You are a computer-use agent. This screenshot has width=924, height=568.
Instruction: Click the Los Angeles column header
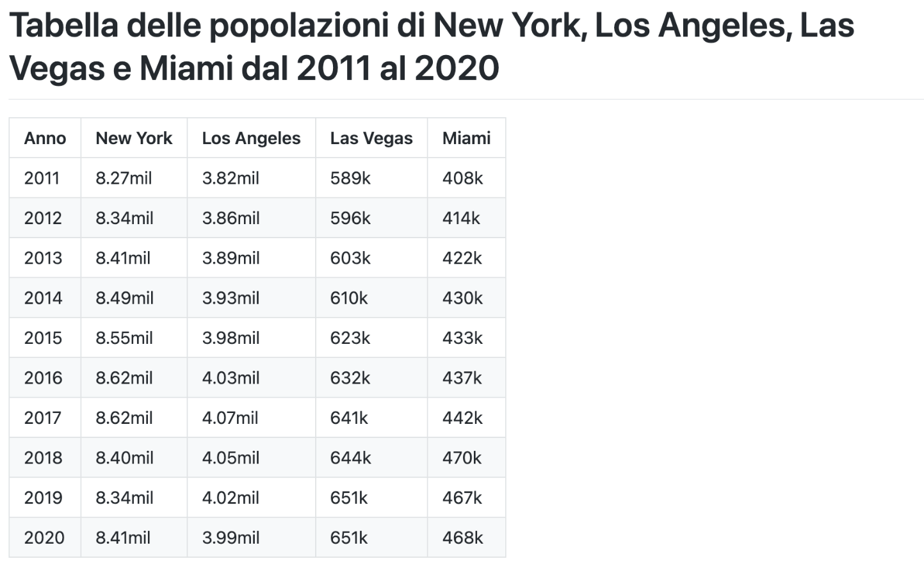(251, 138)
